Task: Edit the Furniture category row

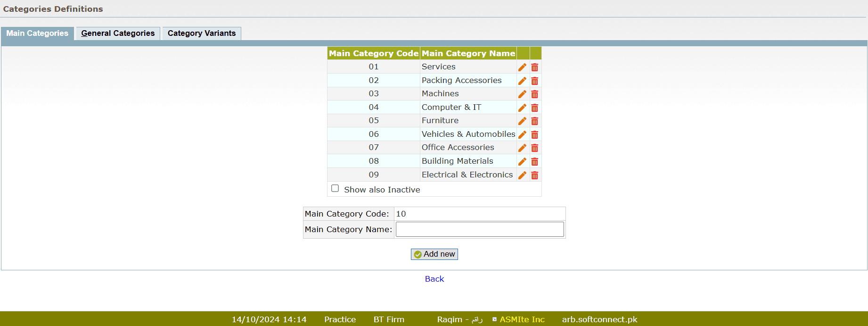Action: (x=522, y=121)
